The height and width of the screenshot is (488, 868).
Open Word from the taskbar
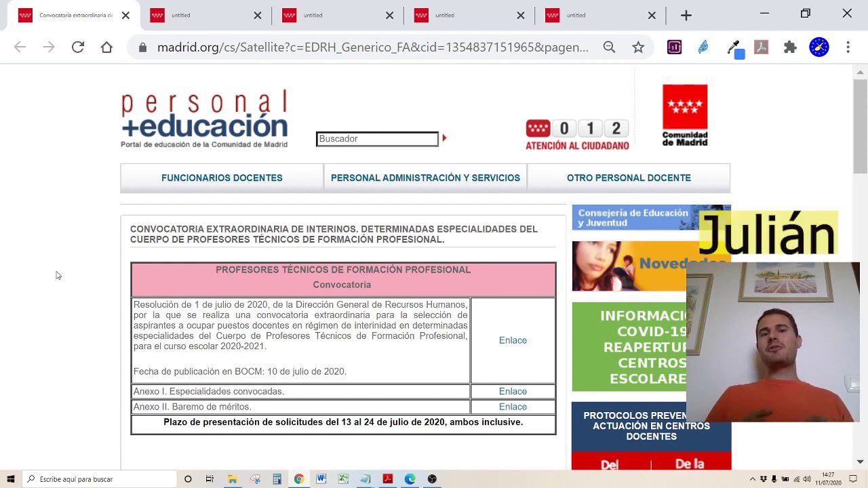coord(321,479)
